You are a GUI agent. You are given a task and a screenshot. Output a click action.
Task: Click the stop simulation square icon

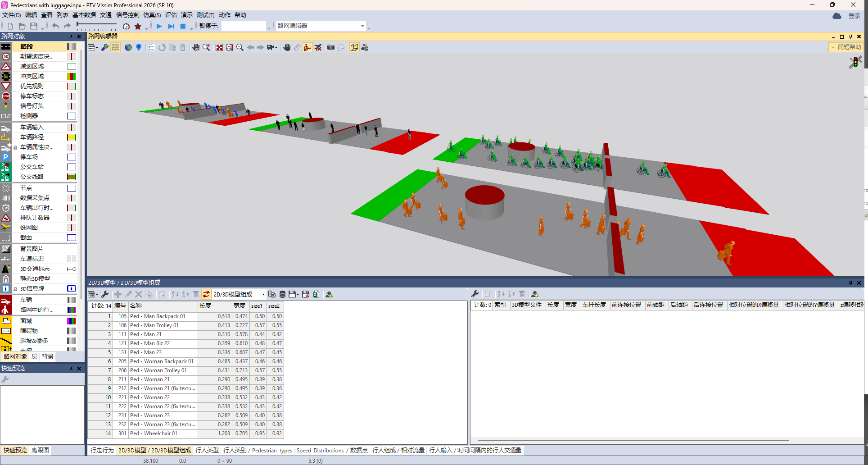(183, 26)
